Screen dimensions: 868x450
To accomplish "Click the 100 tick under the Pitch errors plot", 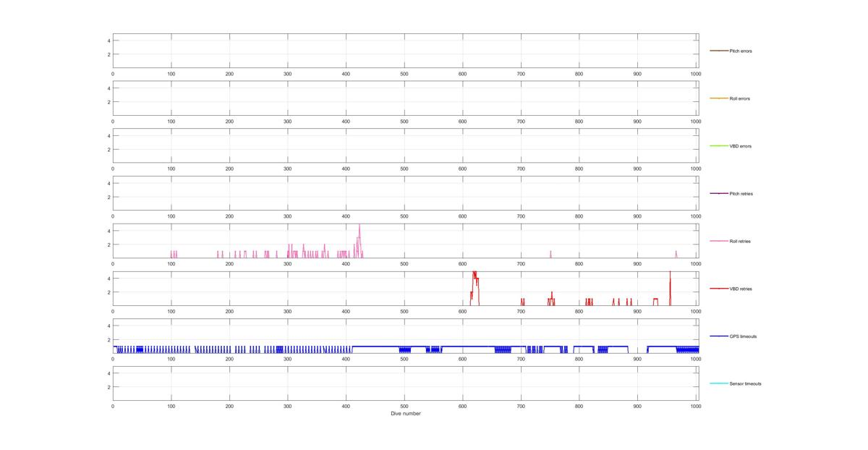I will 171,74.
